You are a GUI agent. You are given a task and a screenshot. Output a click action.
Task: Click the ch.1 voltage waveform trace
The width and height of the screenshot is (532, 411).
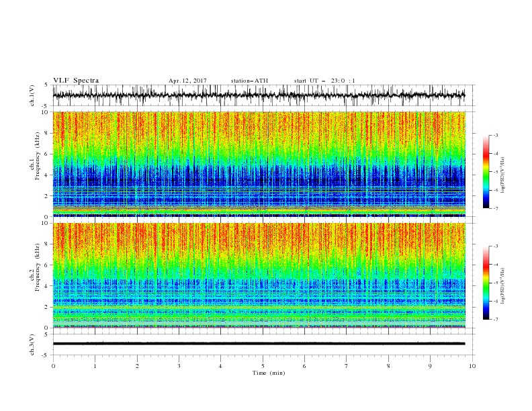[259, 95]
